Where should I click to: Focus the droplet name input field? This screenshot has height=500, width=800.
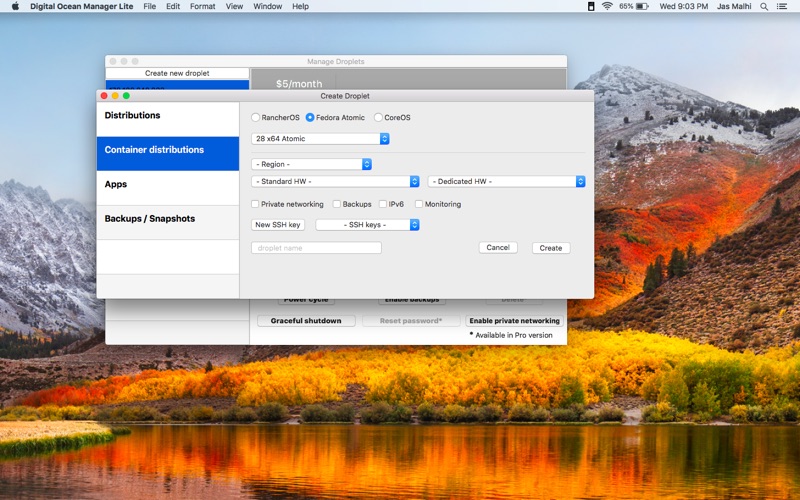[x=316, y=248]
